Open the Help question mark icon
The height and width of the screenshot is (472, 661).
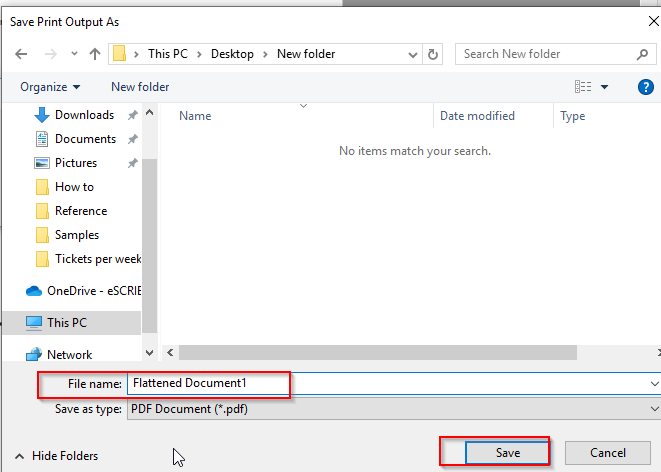(646, 87)
